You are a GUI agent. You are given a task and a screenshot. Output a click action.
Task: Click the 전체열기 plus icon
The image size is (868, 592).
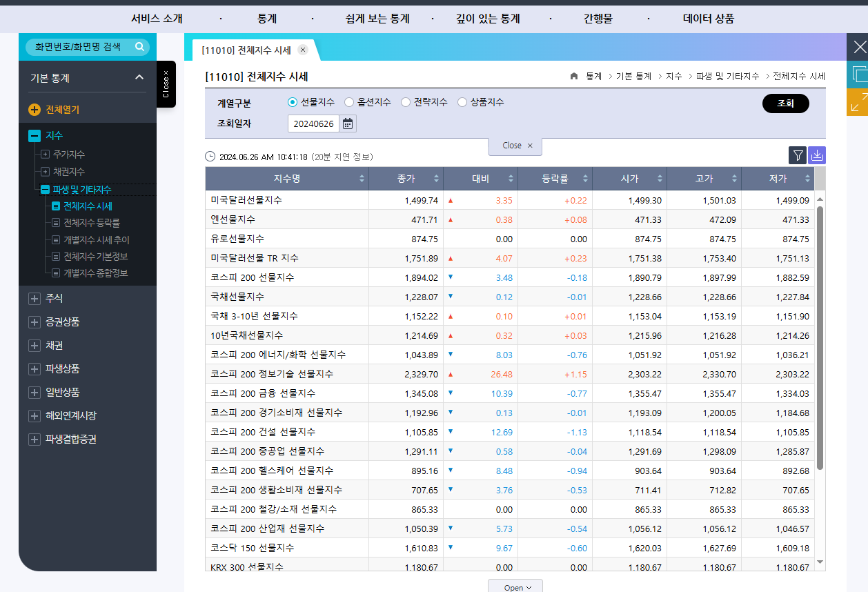(34, 108)
